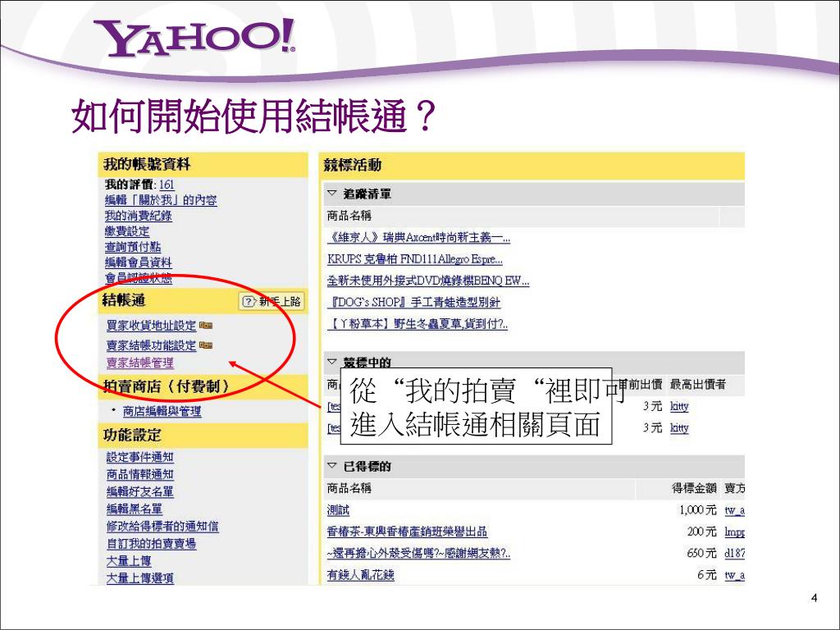Open 有錢人亂花錢 item link

click(361, 575)
